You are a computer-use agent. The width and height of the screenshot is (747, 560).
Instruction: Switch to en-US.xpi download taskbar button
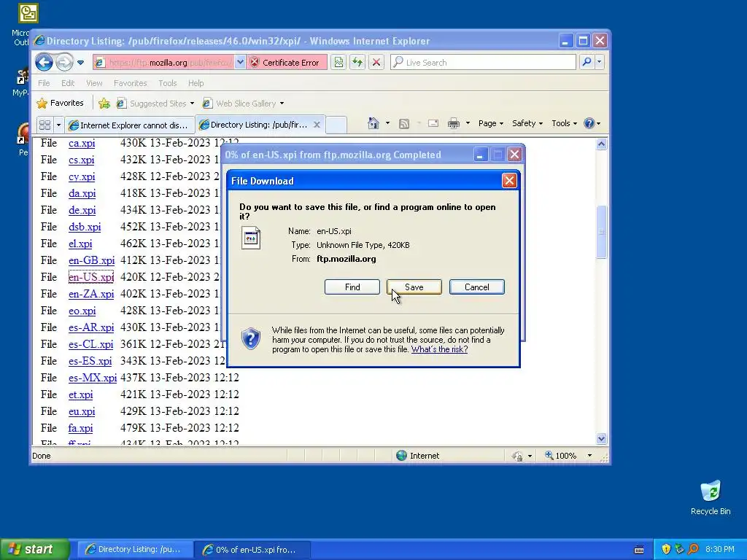tap(252, 550)
